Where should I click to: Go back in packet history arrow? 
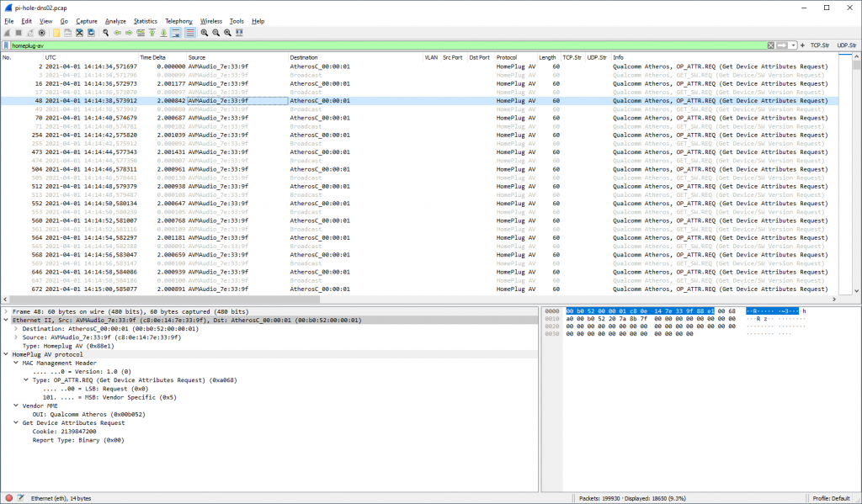[117, 33]
